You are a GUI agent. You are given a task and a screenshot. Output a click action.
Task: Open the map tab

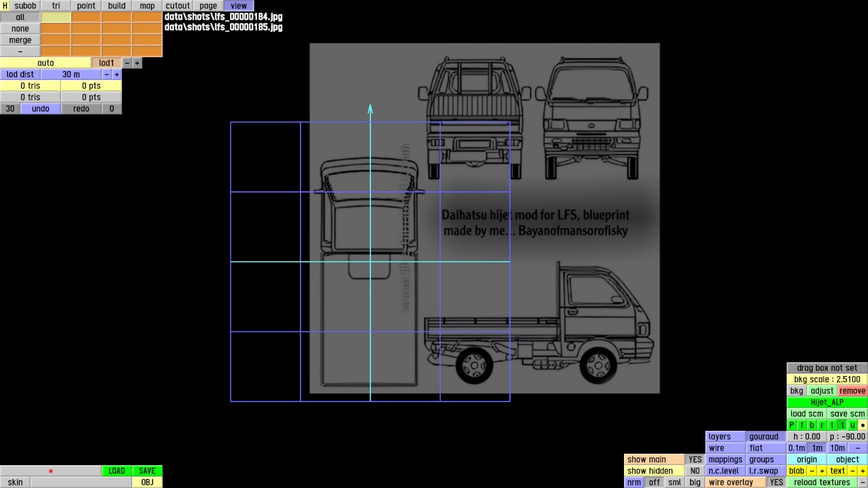click(x=147, y=6)
